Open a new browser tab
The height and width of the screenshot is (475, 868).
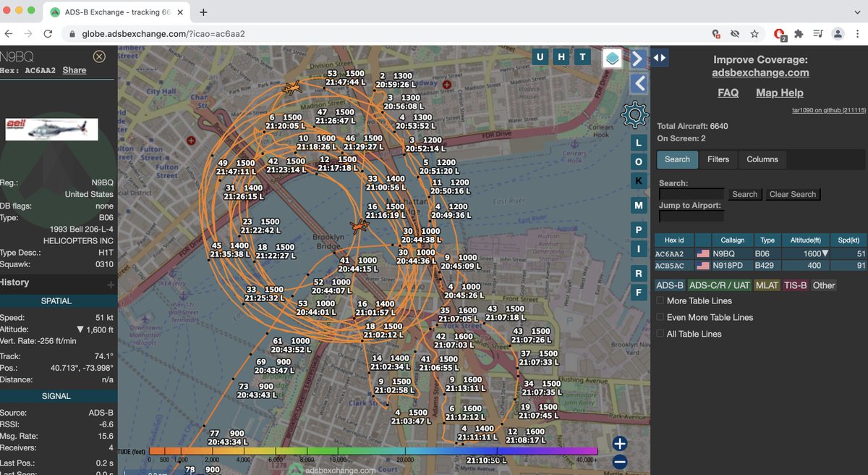[x=203, y=12]
